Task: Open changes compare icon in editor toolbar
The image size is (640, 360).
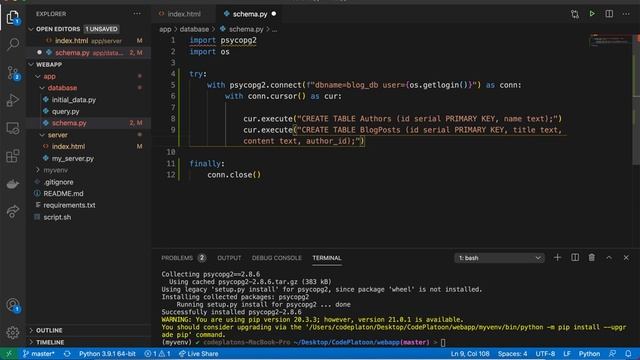Action: 575,14
